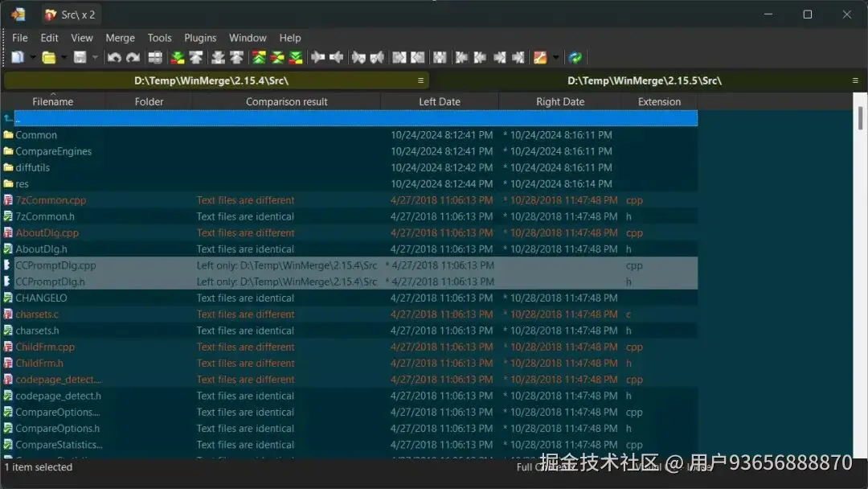
Task: Click the Auto Merge toolbar icon
Action: [x=440, y=57]
